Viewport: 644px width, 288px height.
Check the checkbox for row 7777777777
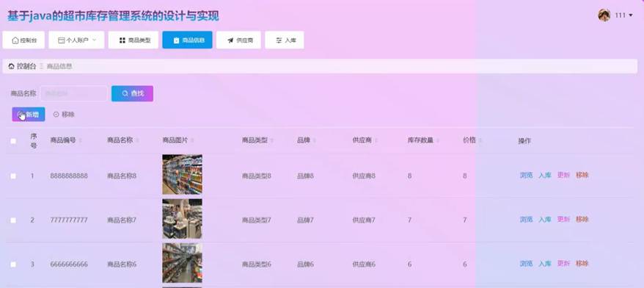pyautogui.click(x=13, y=220)
